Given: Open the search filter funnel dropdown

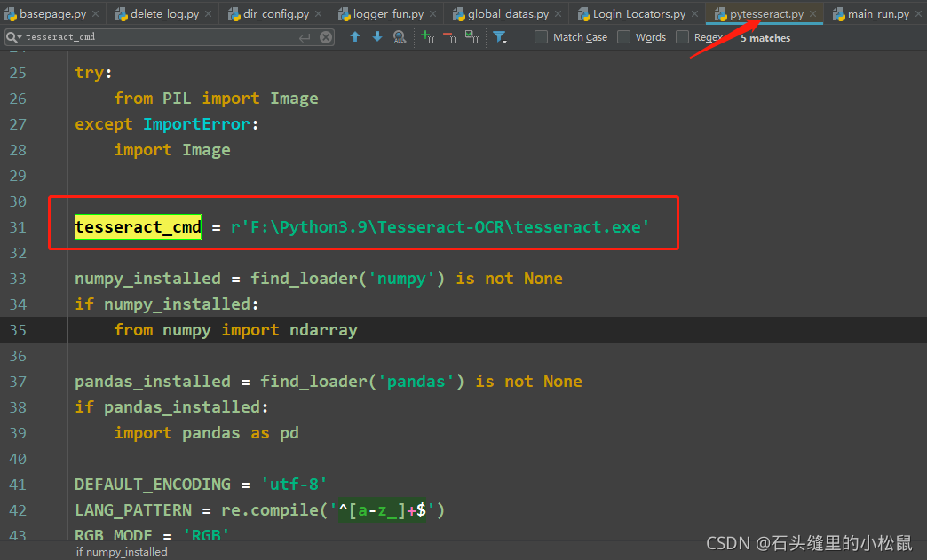Looking at the screenshot, I should (x=500, y=37).
